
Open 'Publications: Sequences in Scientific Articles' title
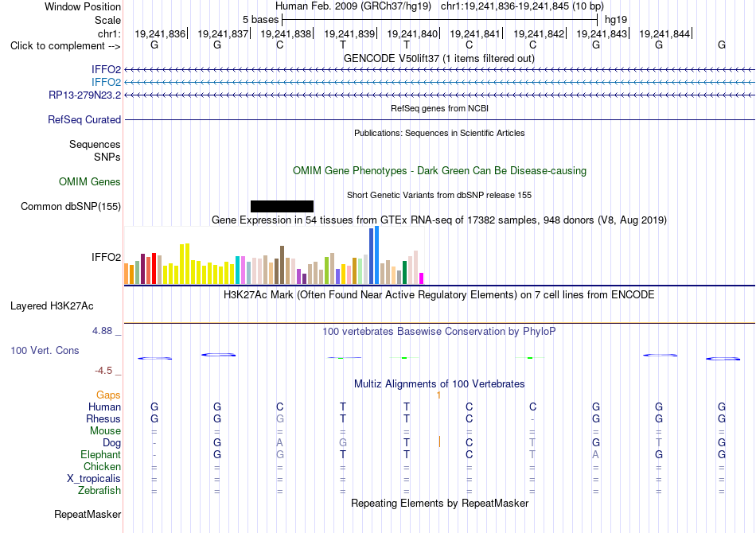[x=439, y=133]
